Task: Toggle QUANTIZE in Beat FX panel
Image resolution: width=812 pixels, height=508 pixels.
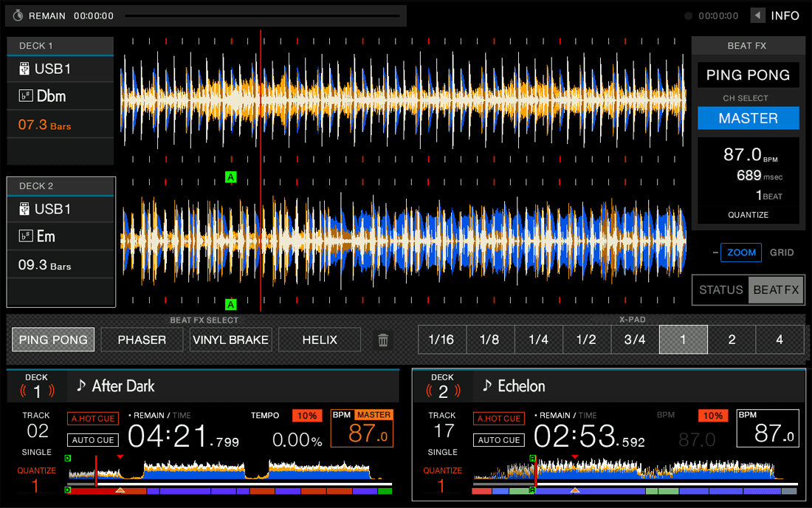Action: click(749, 215)
